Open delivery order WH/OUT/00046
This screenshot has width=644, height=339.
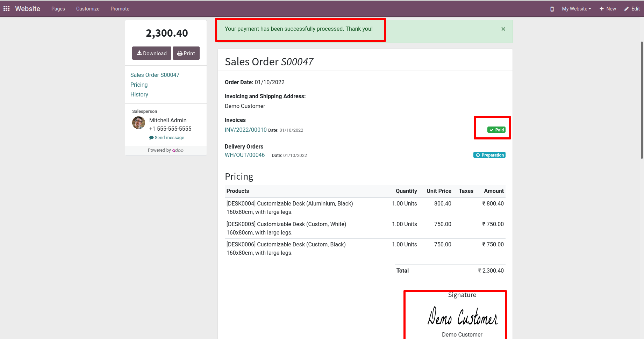click(244, 155)
